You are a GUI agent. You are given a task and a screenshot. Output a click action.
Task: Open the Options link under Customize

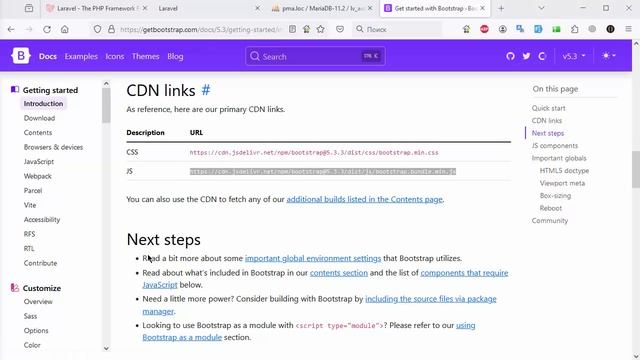[36, 331]
